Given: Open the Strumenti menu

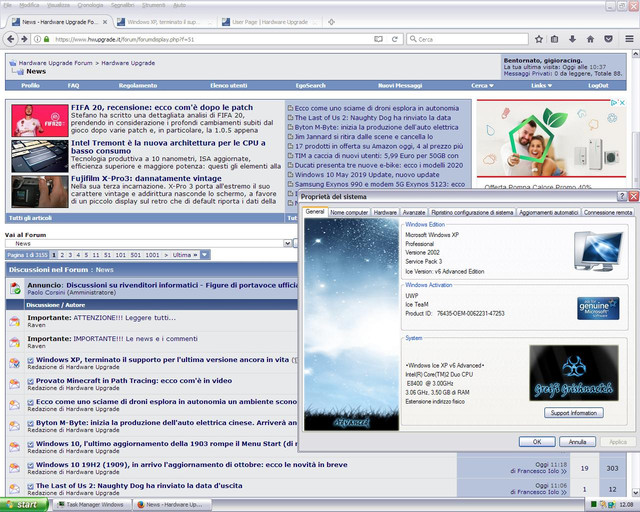Looking at the screenshot, I should pos(153,5).
